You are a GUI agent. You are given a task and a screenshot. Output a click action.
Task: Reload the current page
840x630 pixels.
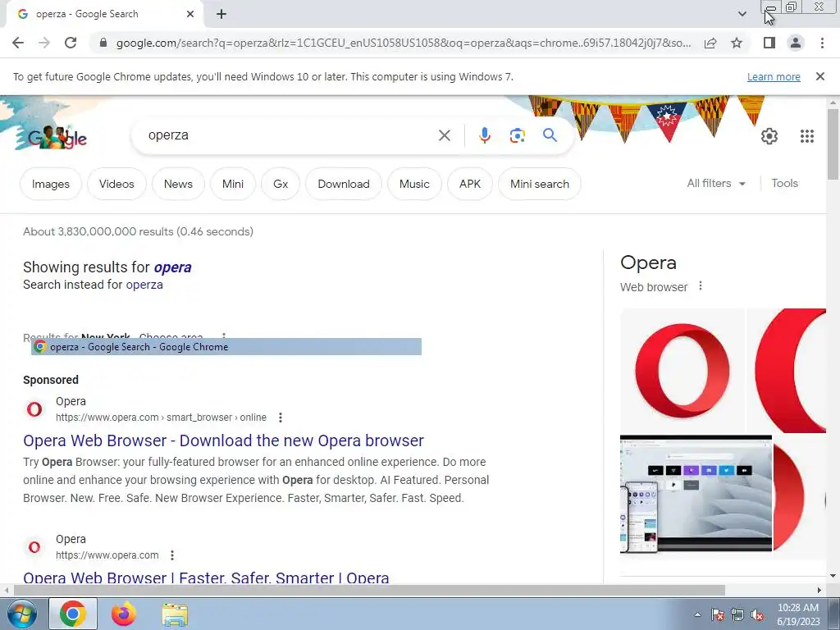(71, 43)
